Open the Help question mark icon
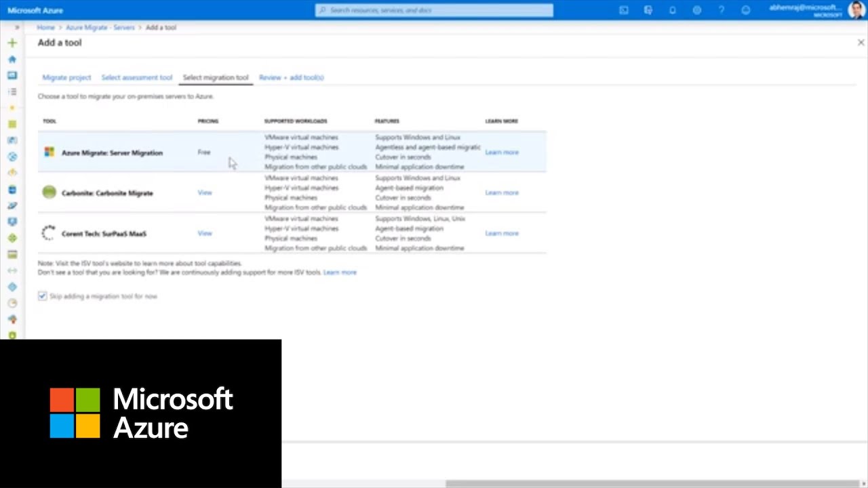The height and width of the screenshot is (488, 868). [x=722, y=10]
